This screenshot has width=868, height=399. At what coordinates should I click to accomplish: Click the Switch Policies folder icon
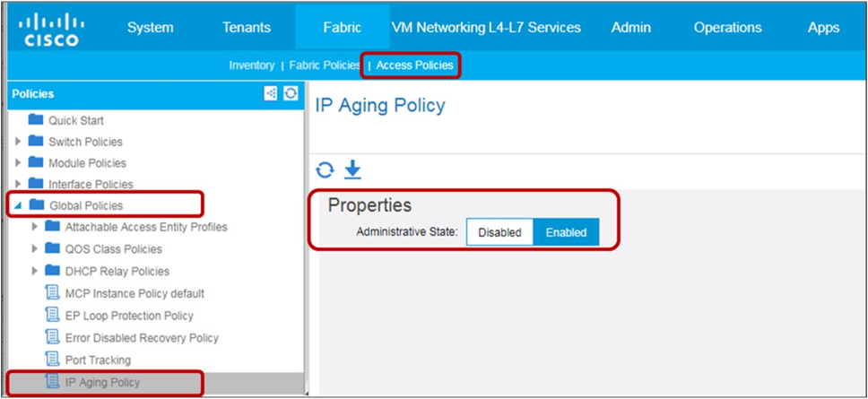pyautogui.click(x=36, y=141)
